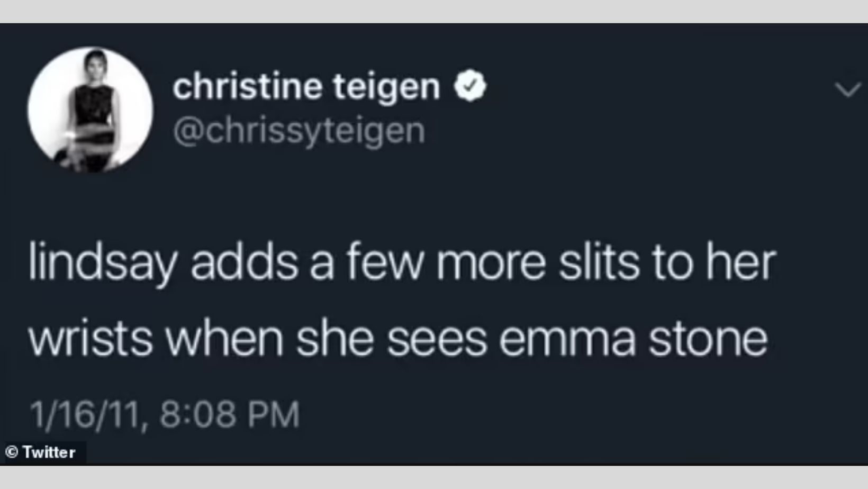Click the time '8:08 PM' portion
Viewport: 868px width, 489px height.
pyautogui.click(x=230, y=414)
